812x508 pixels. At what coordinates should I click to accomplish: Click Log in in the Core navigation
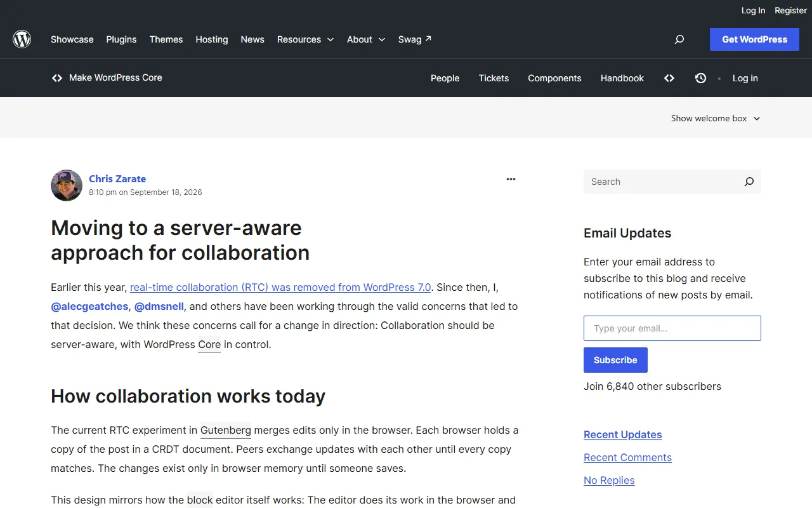tap(745, 78)
